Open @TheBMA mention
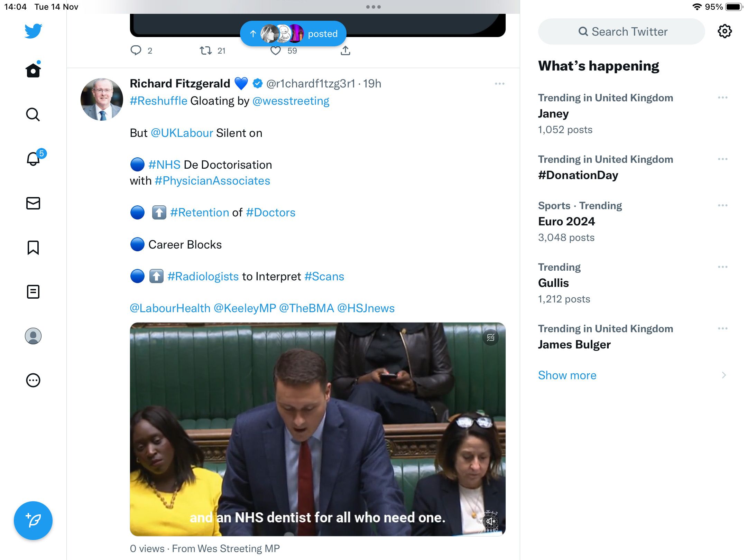 (306, 308)
